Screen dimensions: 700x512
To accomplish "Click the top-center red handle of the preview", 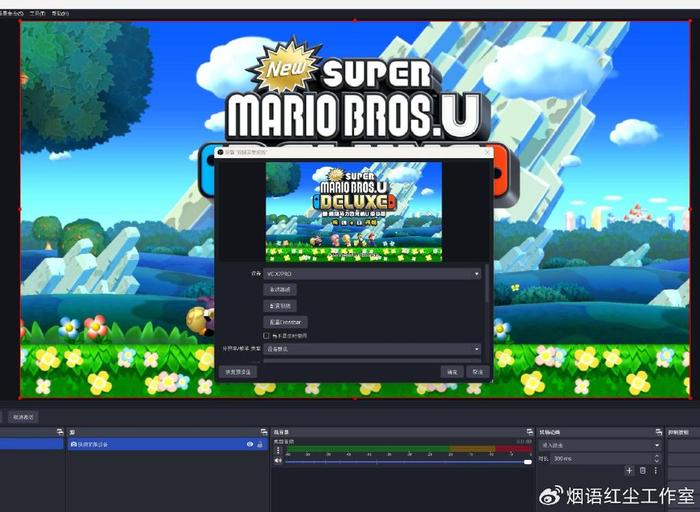I will click(x=355, y=21).
